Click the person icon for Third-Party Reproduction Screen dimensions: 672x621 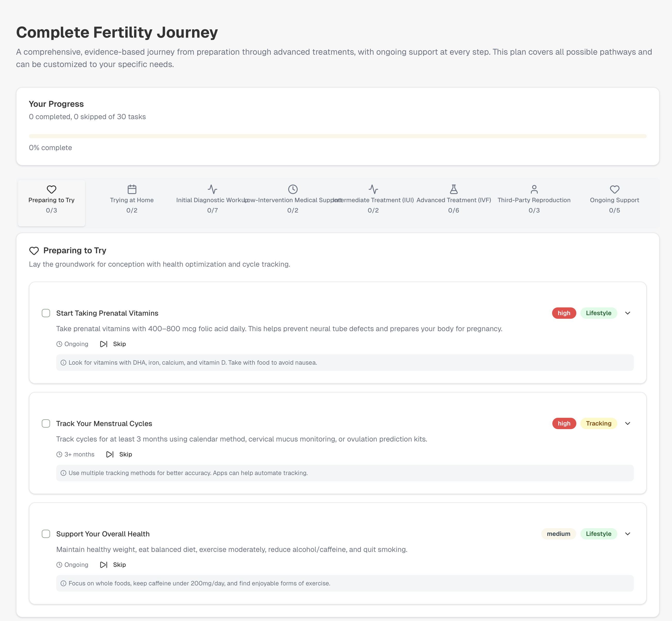click(534, 189)
